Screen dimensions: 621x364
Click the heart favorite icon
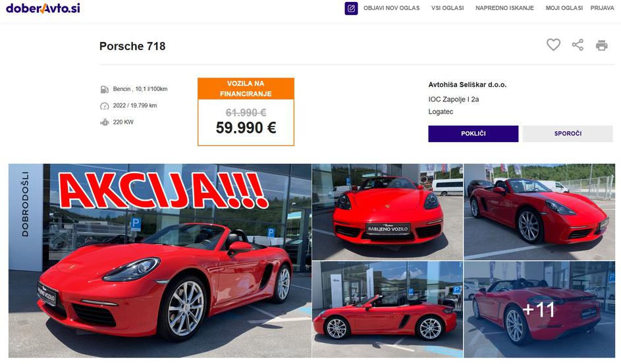(x=553, y=45)
